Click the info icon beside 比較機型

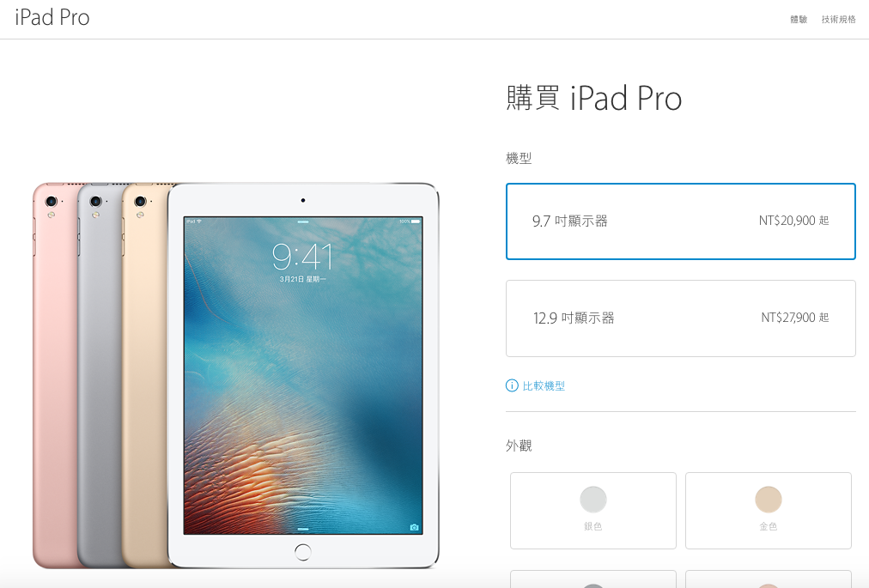[x=512, y=385]
